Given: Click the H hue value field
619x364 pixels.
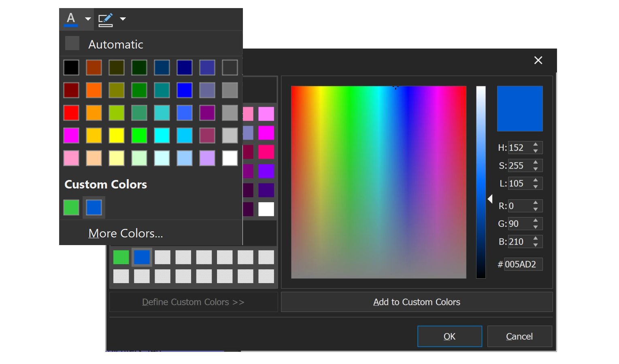Looking at the screenshot, I should click(519, 148).
